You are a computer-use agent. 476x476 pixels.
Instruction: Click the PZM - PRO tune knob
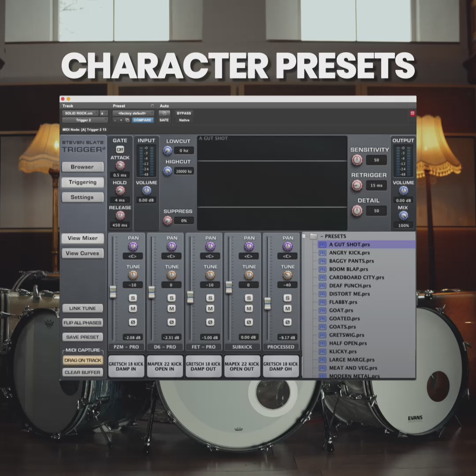(133, 275)
